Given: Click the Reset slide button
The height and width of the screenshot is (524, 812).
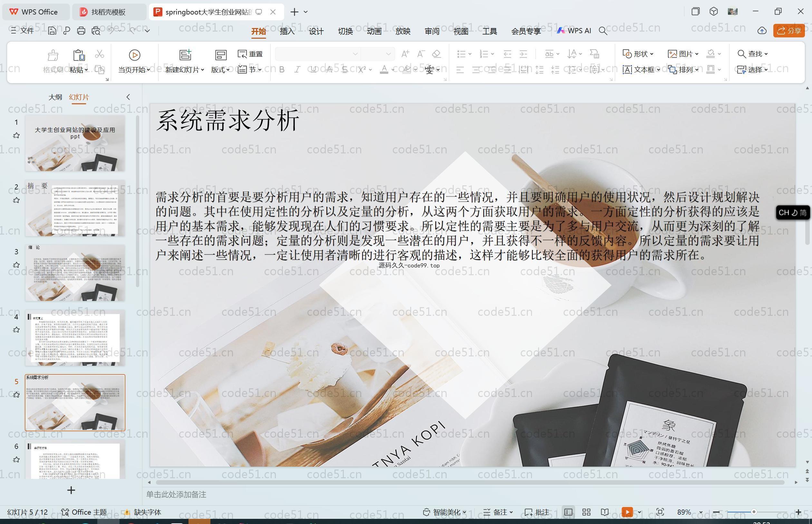Looking at the screenshot, I should (250, 54).
